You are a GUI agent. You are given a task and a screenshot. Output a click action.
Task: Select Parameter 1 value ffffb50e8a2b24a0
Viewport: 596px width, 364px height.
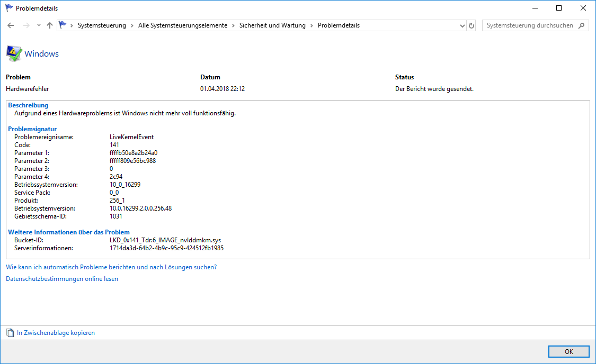[134, 153]
